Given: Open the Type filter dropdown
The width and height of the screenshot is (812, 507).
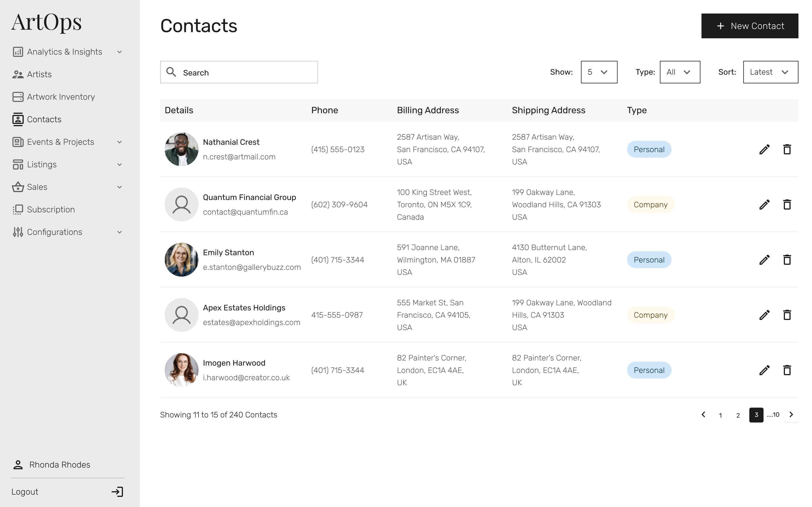Looking at the screenshot, I should [680, 72].
